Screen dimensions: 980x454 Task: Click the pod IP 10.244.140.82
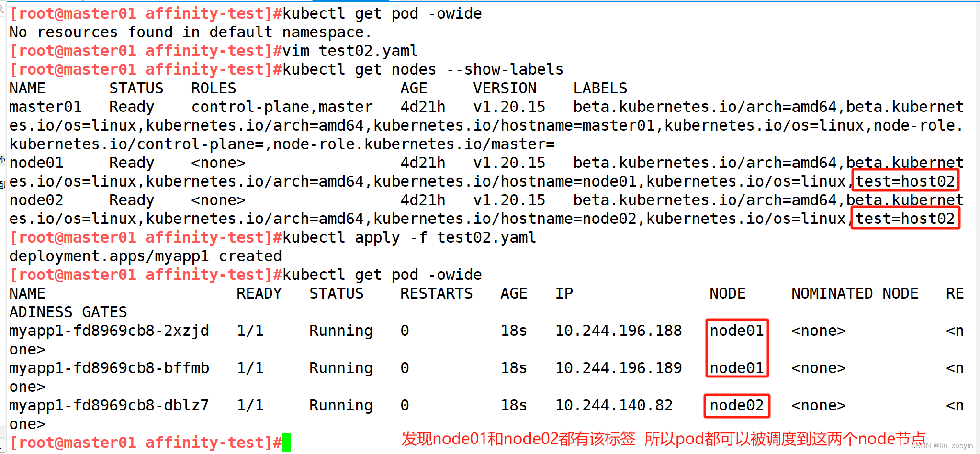(x=614, y=405)
